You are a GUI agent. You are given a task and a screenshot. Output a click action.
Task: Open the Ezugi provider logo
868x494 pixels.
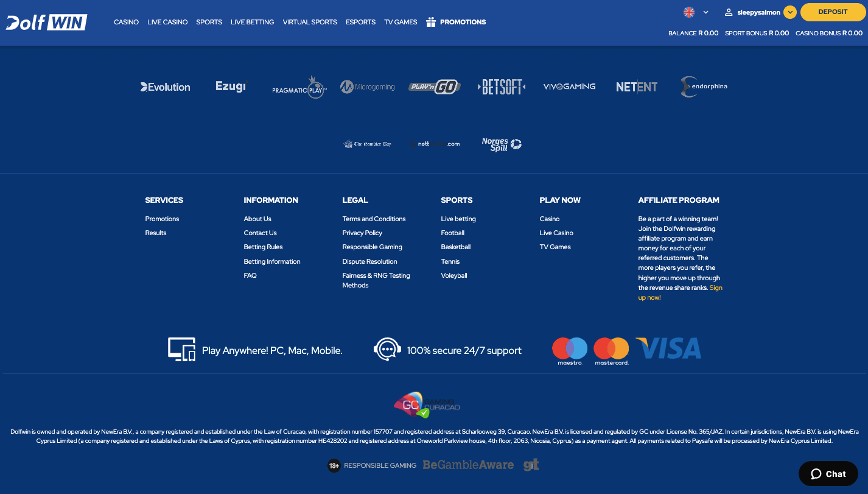[231, 86]
